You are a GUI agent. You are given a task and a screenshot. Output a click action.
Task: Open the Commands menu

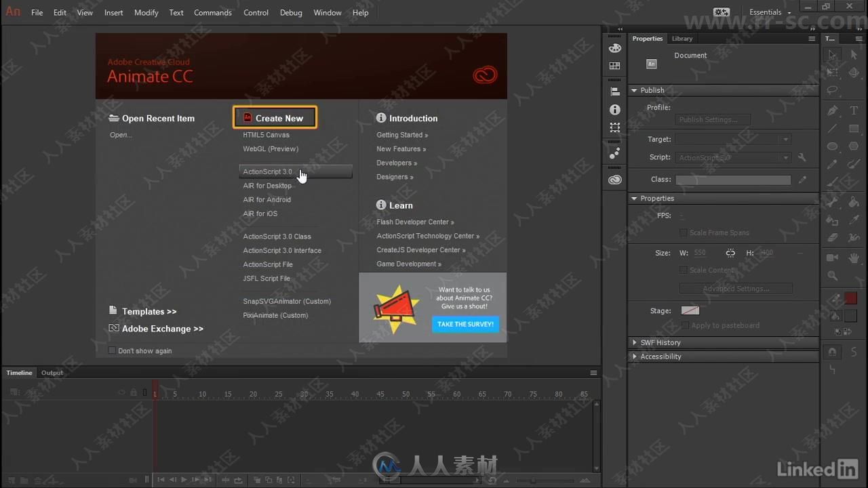[213, 12]
